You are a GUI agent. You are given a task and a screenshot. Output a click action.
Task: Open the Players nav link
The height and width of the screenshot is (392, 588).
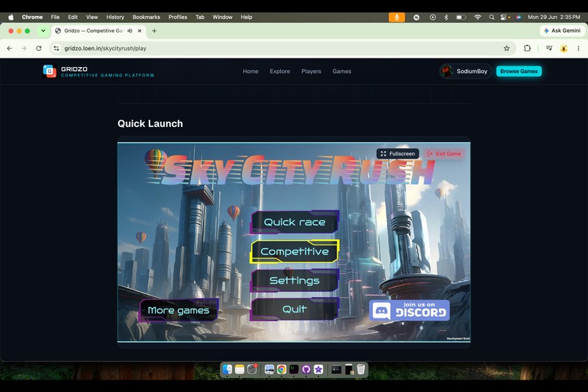[x=312, y=72]
